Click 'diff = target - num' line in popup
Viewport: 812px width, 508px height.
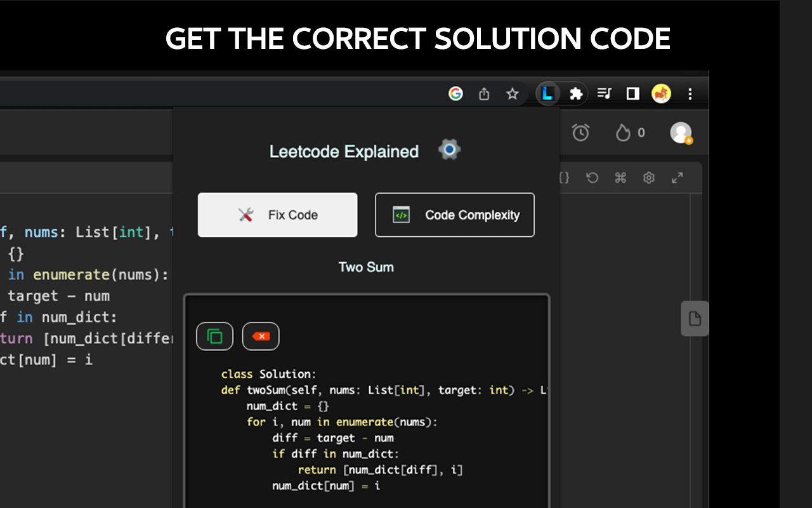tap(332, 438)
